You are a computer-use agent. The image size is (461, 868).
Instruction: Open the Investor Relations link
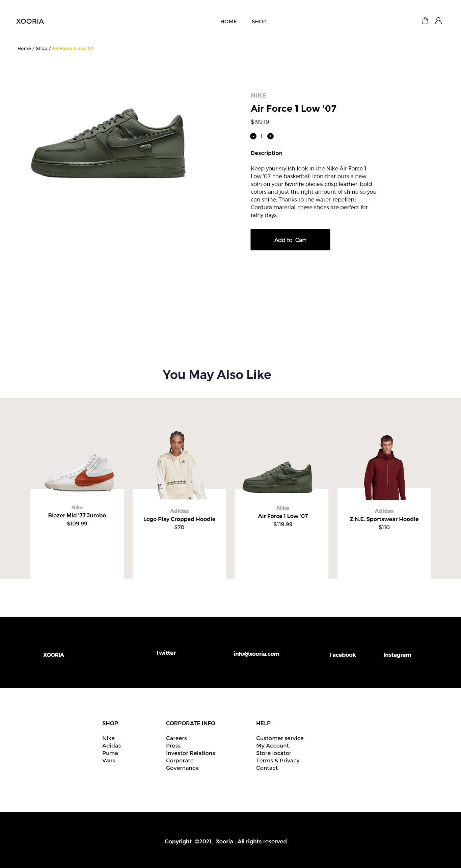(x=190, y=753)
